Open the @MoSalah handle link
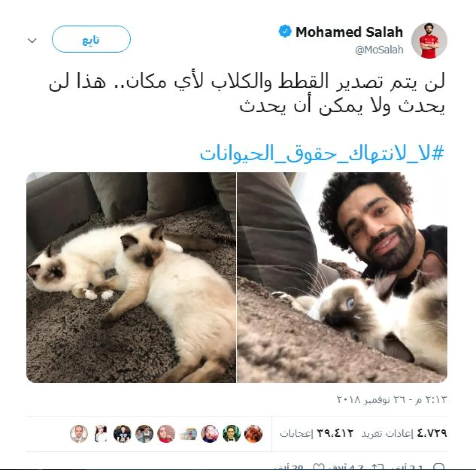Screen dimensions: 476x470 379,50
